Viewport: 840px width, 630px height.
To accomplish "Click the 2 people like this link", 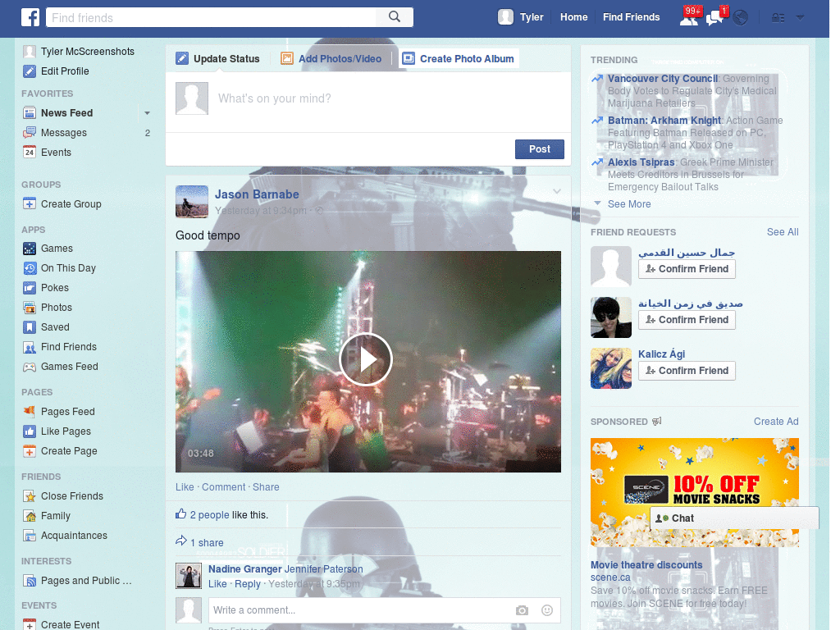I will tap(209, 515).
